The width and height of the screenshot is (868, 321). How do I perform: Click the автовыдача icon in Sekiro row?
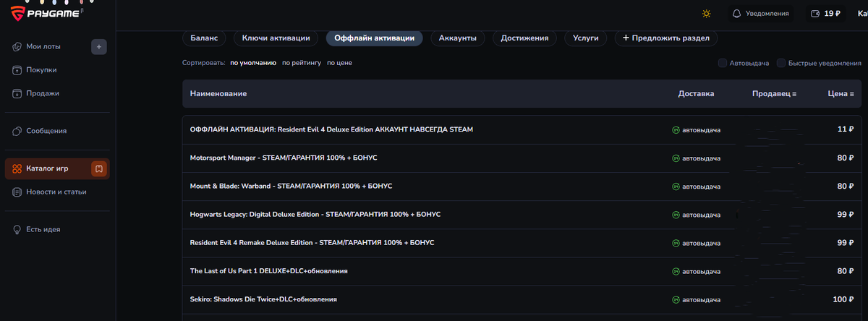point(676,299)
